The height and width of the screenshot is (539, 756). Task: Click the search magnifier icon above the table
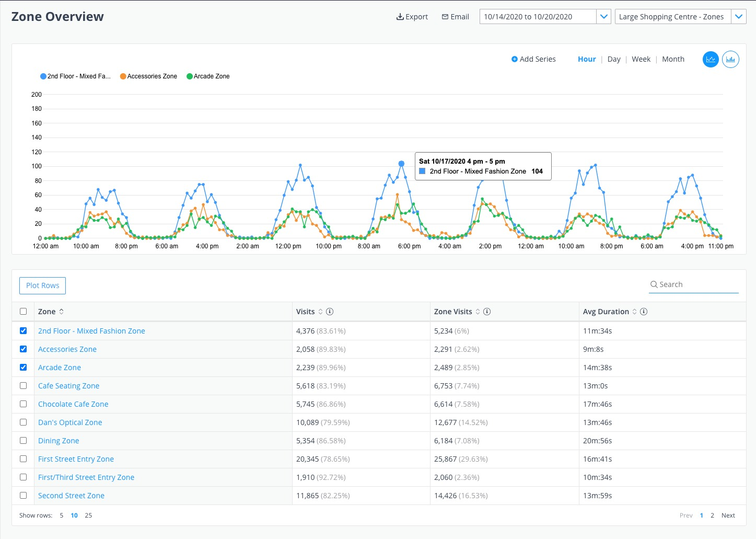pyautogui.click(x=654, y=284)
